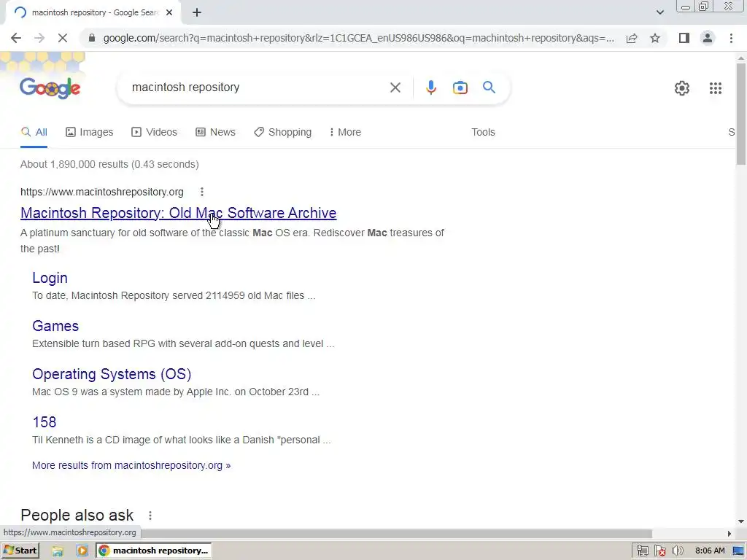Click the network tray icon

642,551
